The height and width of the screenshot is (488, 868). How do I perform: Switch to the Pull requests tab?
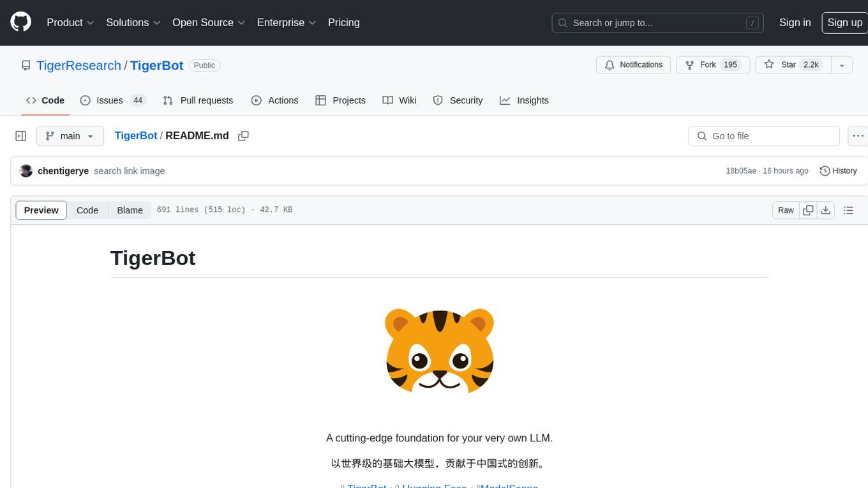tap(198, 100)
